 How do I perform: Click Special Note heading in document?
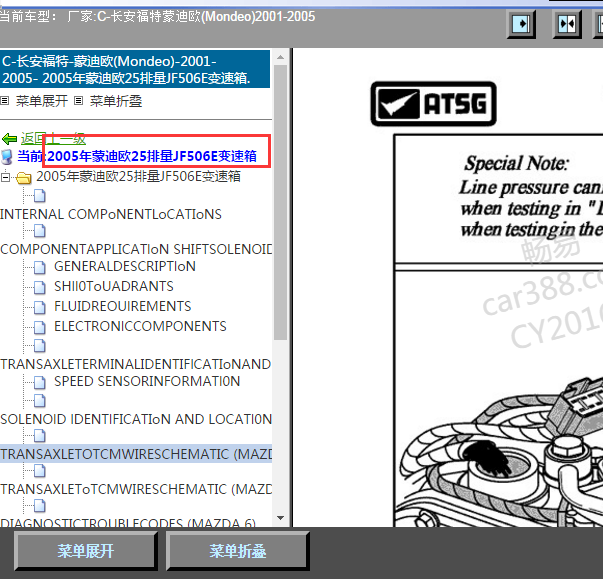[x=516, y=163]
